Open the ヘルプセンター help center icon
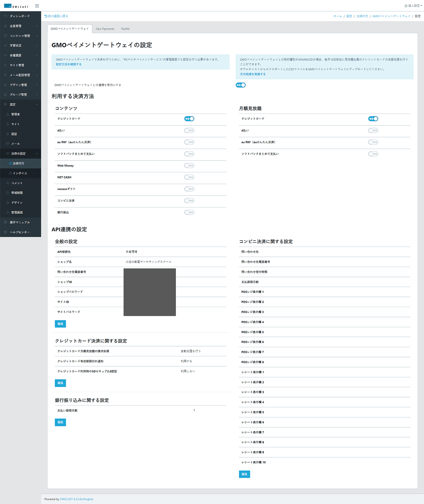The width and height of the screenshot is (424, 504). [x=5, y=232]
